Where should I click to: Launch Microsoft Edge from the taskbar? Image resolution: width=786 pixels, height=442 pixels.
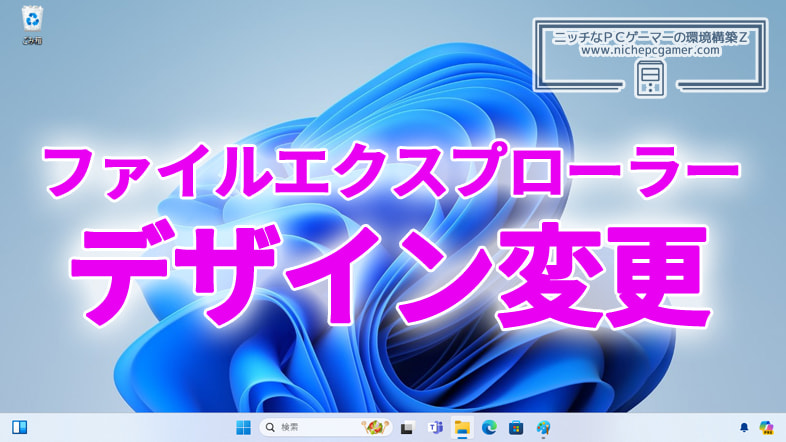tap(489, 427)
